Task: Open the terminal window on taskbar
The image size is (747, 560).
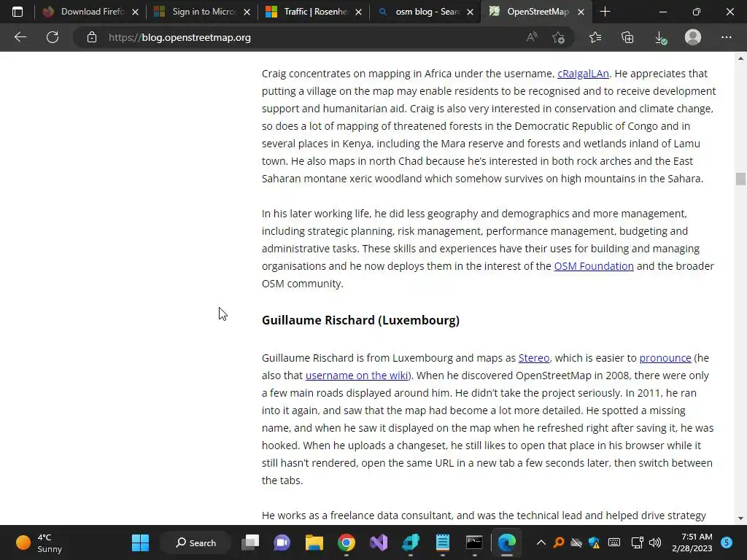Action: point(474,542)
